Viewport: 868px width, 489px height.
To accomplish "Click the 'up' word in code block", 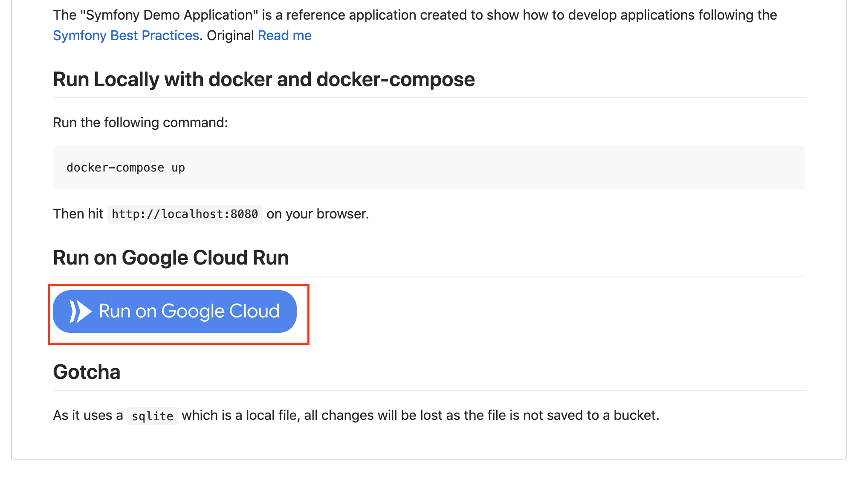I will (178, 168).
